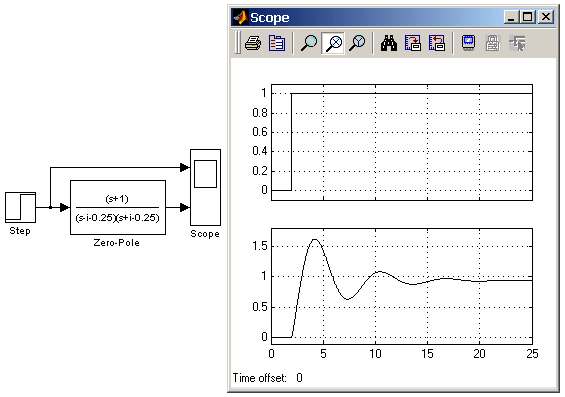Click the upper step-input plot axes

click(402, 142)
